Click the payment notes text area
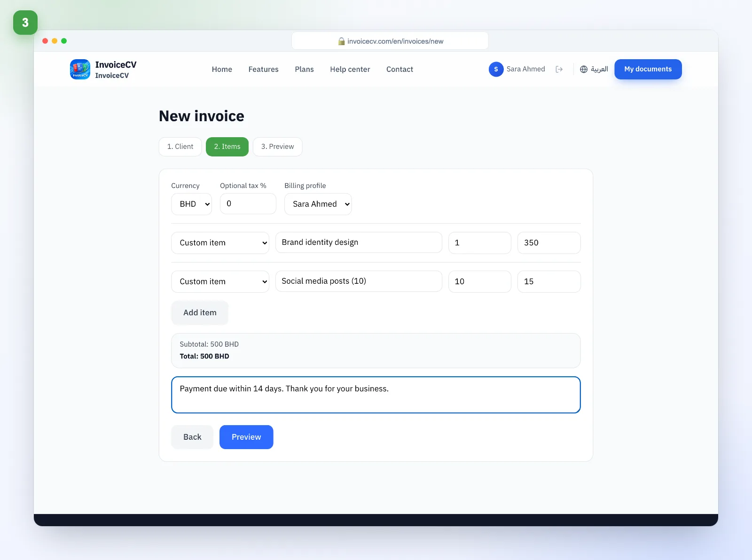 376,395
